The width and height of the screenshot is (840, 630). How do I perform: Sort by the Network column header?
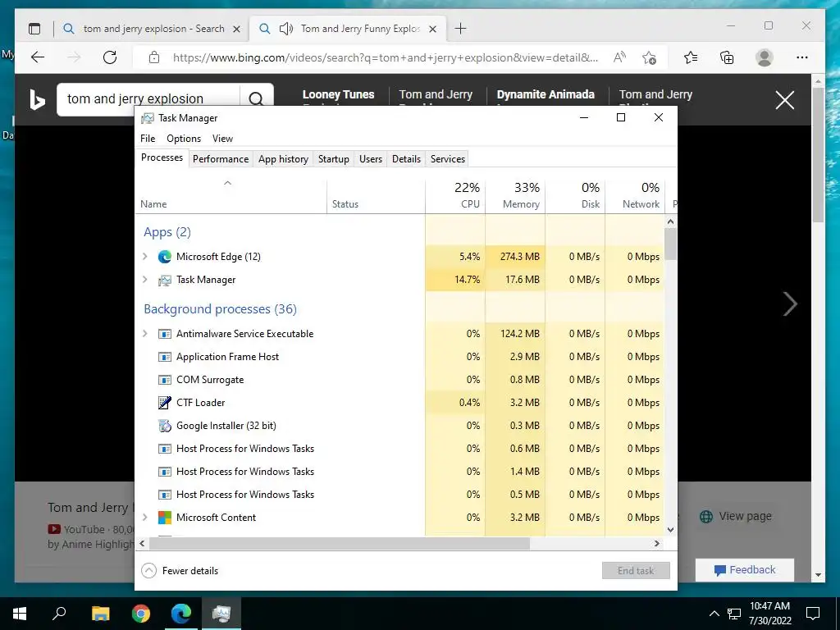[636, 195]
